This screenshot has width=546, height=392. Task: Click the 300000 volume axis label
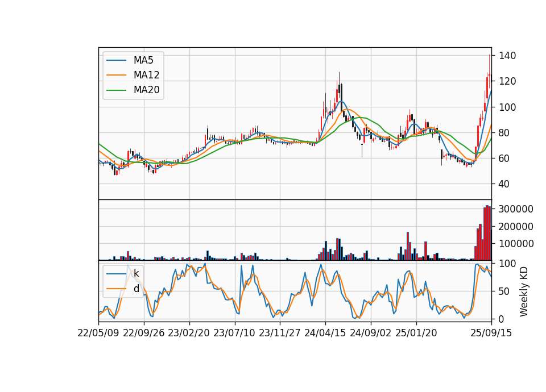coord(516,209)
